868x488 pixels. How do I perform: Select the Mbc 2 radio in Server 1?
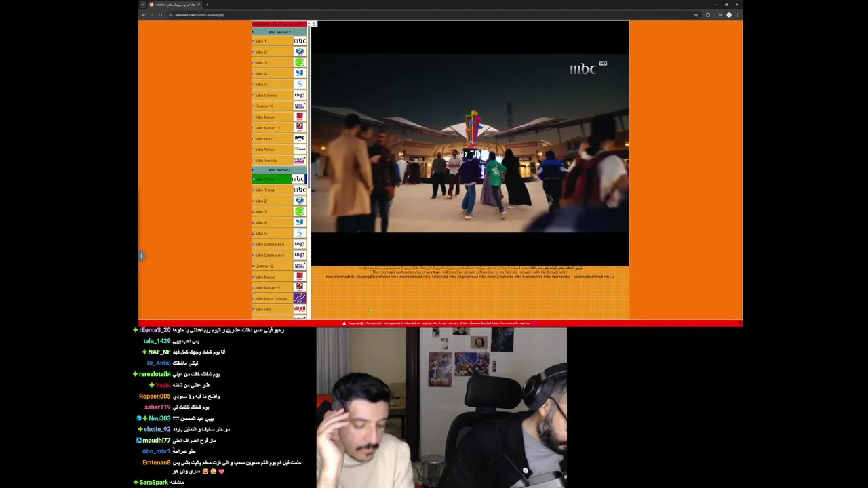pyautogui.click(x=254, y=52)
